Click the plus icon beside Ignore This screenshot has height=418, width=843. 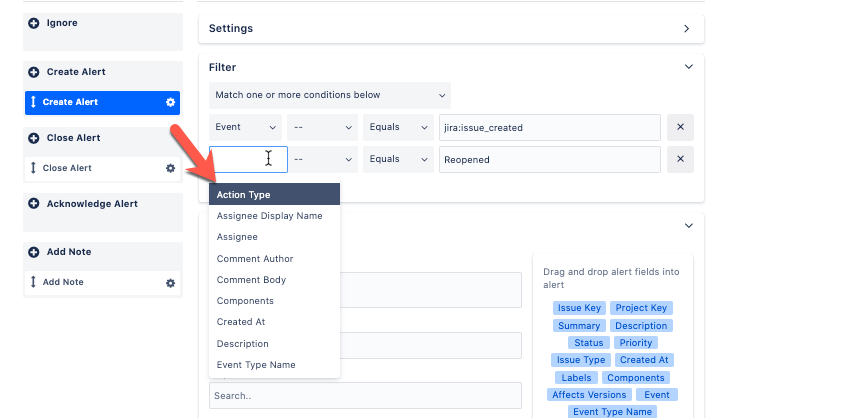click(34, 23)
